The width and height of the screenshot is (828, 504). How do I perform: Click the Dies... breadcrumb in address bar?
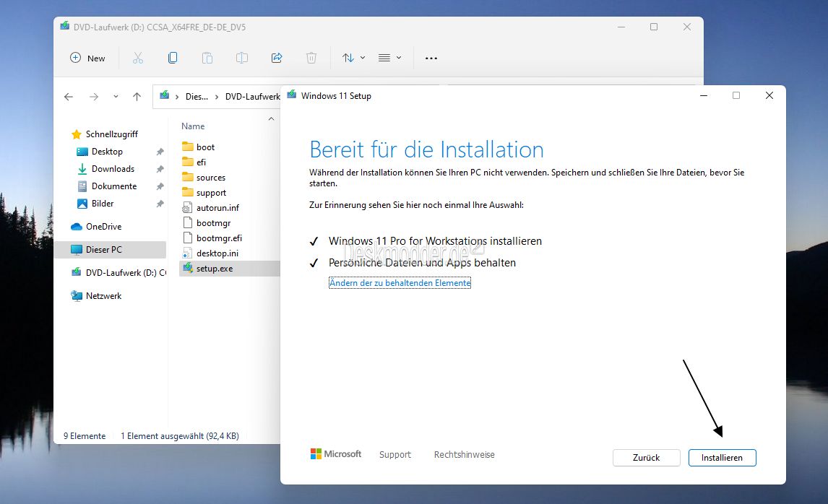pos(197,97)
